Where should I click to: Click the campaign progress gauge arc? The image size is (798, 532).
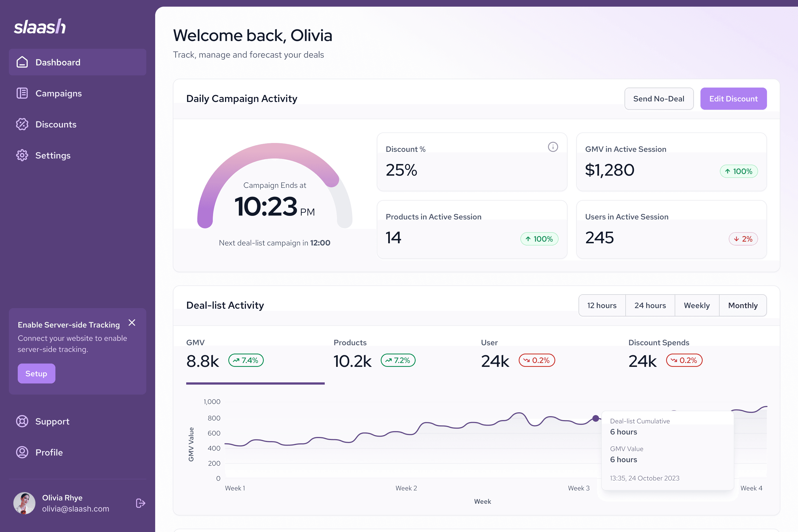[x=275, y=151]
